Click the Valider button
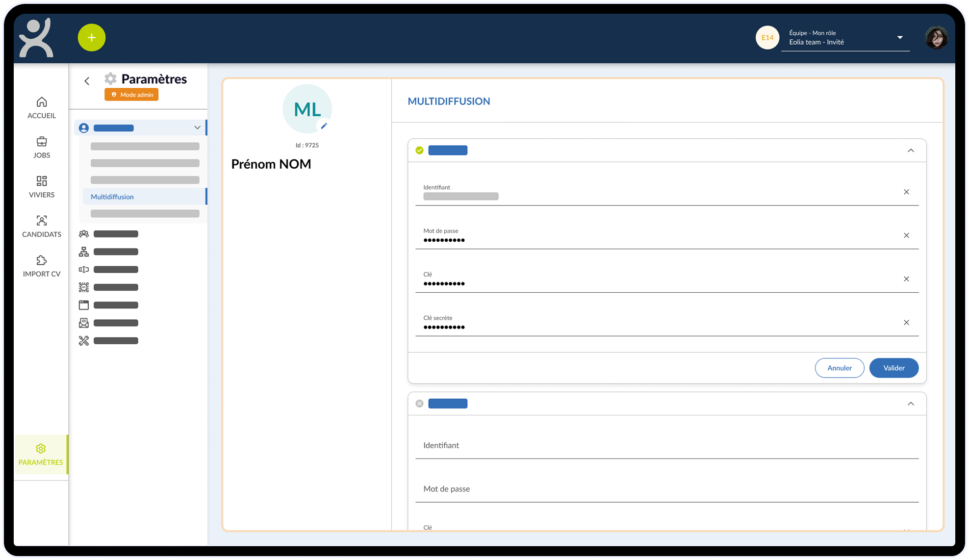 pyautogui.click(x=893, y=368)
